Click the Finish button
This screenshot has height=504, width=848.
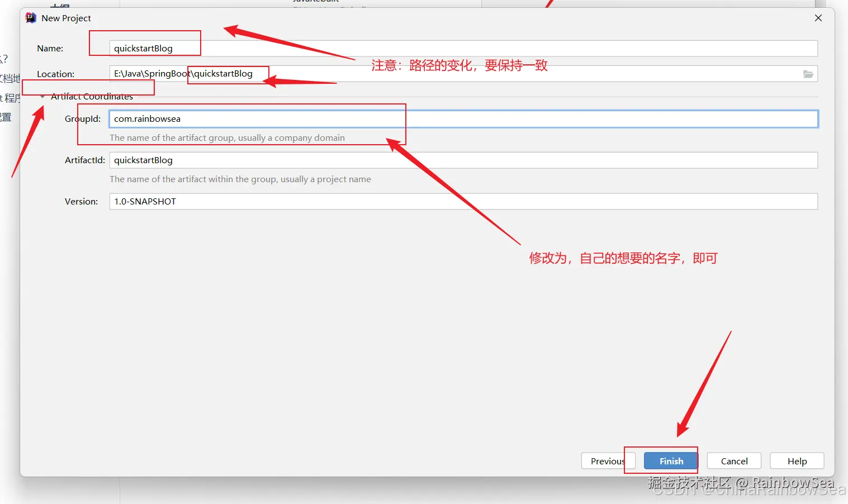click(x=671, y=461)
